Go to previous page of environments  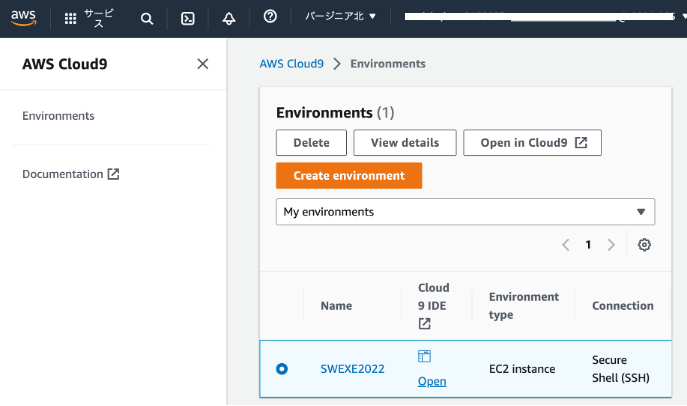point(566,245)
